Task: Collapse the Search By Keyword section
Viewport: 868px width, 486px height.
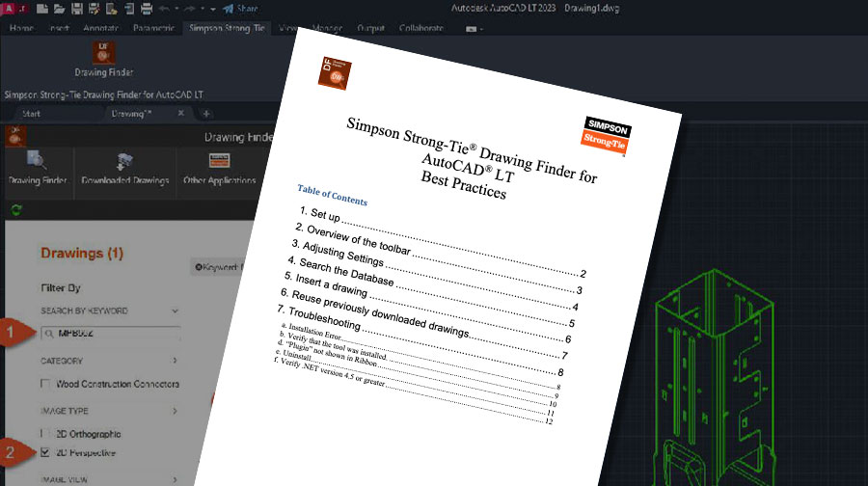Action: point(175,310)
